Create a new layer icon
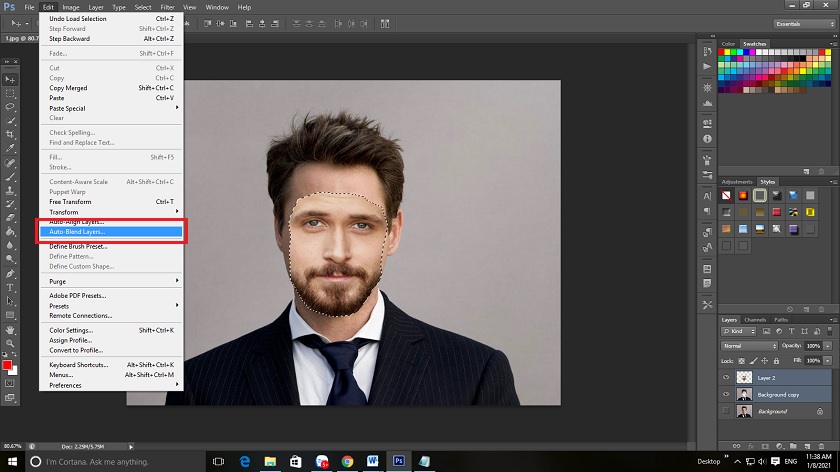Image resolution: width=840 pixels, height=472 pixels. click(807, 446)
